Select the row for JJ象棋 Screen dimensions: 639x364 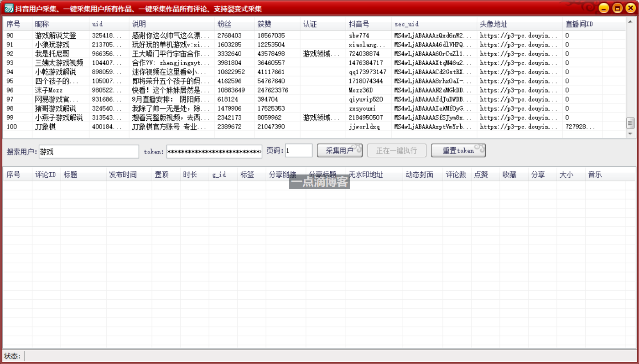pyautogui.click(x=315, y=127)
